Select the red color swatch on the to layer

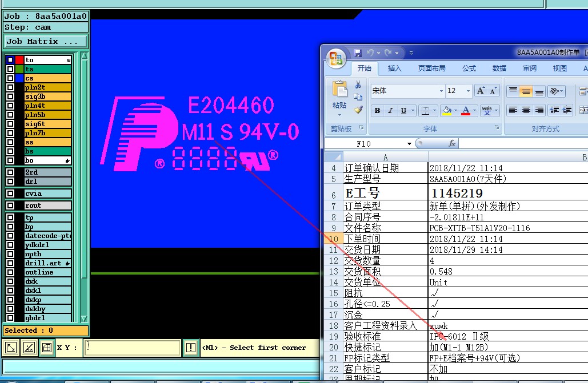pyautogui.click(x=19, y=60)
